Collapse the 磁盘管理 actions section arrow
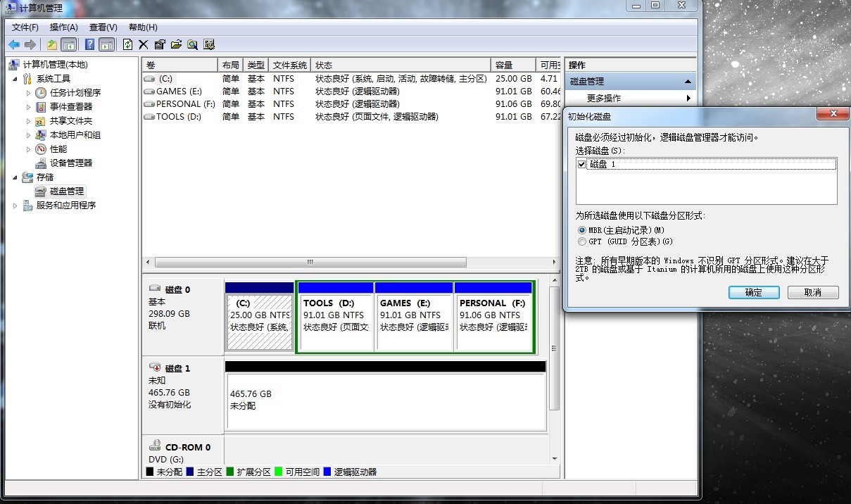Image resolution: width=851 pixels, height=504 pixels. [x=688, y=82]
